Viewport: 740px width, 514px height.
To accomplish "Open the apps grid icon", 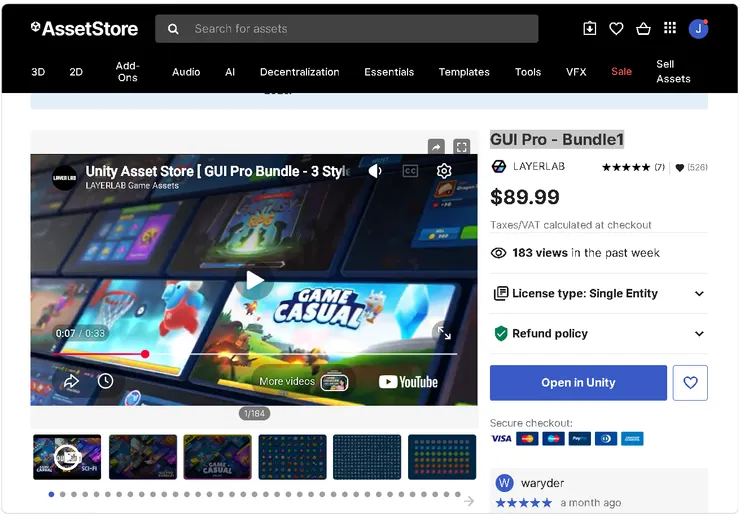I will point(670,28).
